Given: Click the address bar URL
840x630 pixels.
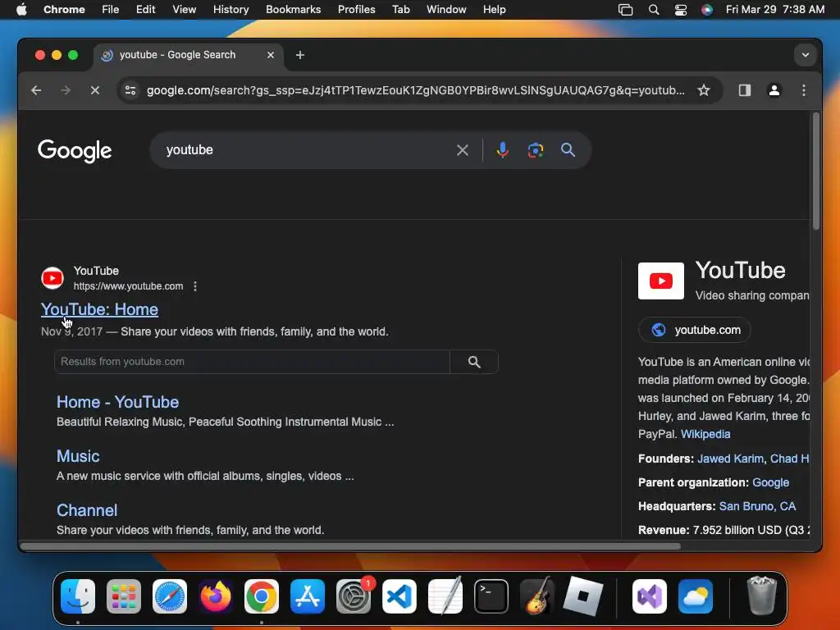Looking at the screenshot, I should click(415, 90).
